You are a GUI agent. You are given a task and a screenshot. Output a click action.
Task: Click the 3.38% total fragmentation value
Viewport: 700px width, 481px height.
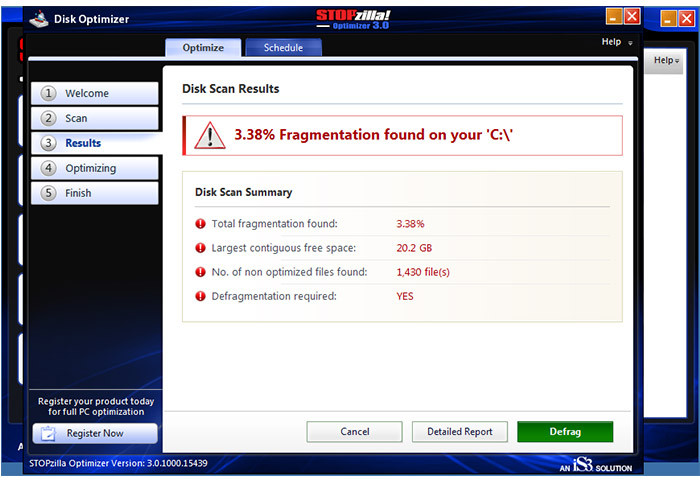pos(410,224)
